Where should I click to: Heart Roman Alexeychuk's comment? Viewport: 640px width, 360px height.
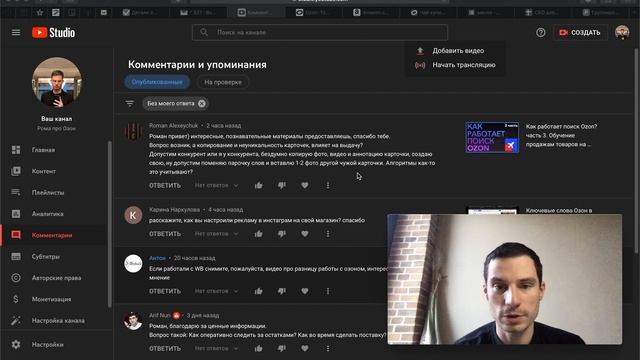coord(304,186)
